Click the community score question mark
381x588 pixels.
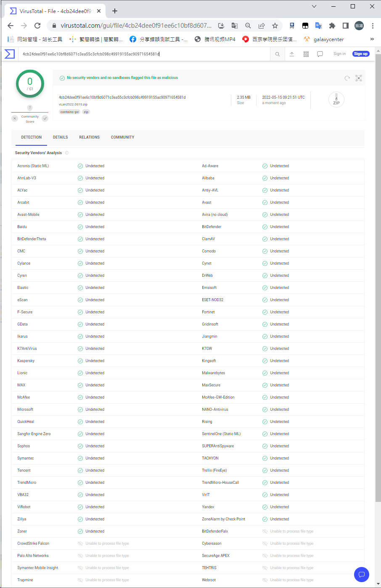[30, 108]
